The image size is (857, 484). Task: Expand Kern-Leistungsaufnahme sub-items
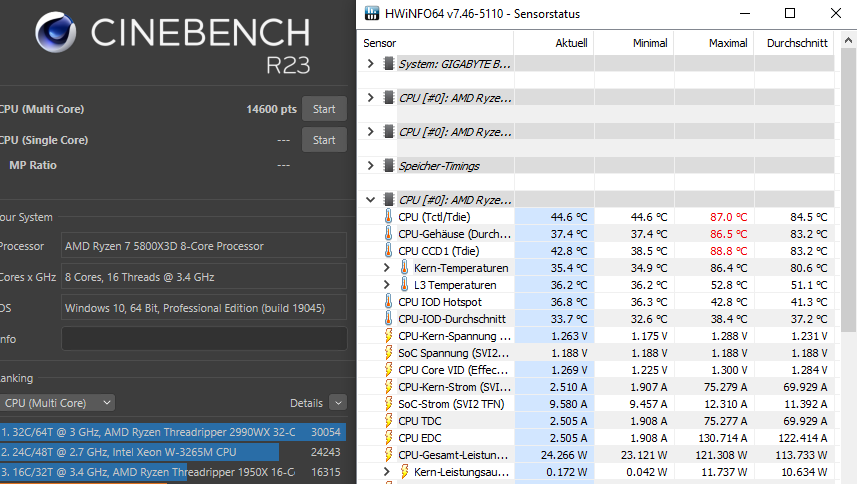(386, 471)
